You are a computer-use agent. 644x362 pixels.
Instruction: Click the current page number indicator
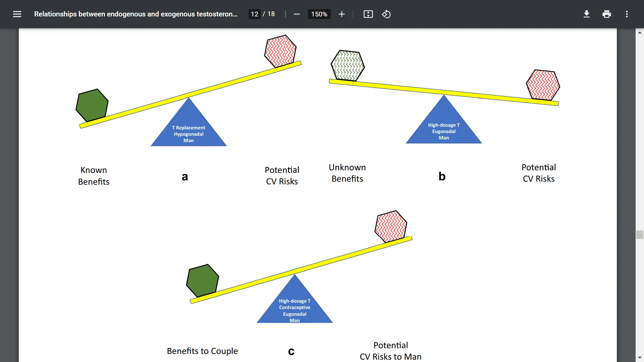coord(255,14)
